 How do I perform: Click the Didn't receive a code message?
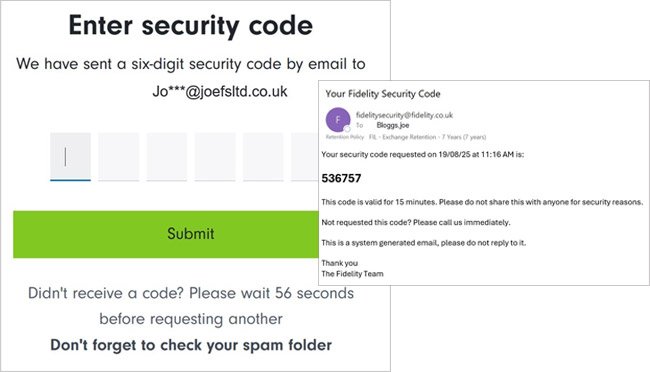coord(191,306)
